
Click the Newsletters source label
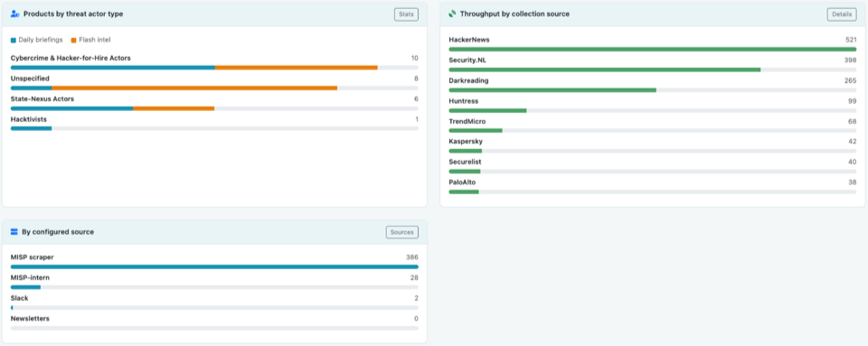(x=30, y=319)
